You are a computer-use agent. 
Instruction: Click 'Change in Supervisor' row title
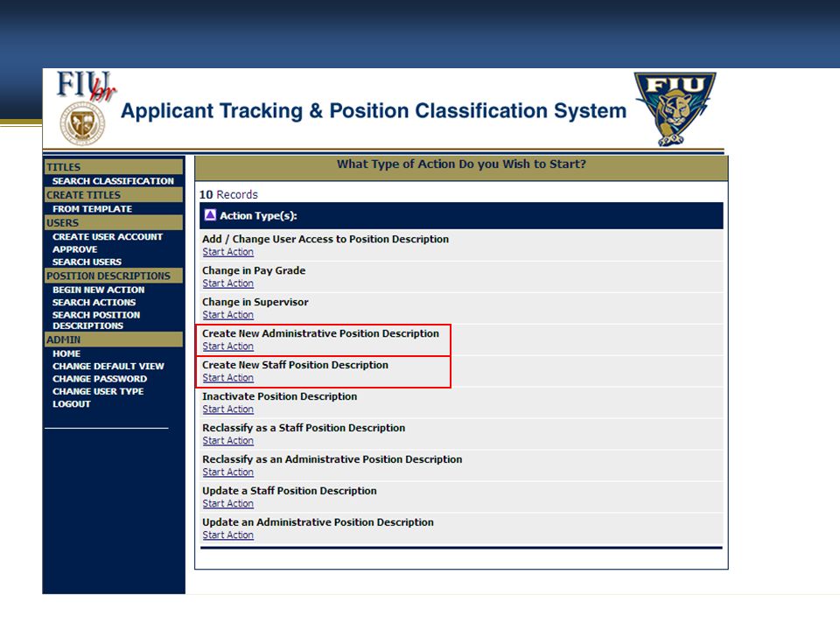pos(255,302)
